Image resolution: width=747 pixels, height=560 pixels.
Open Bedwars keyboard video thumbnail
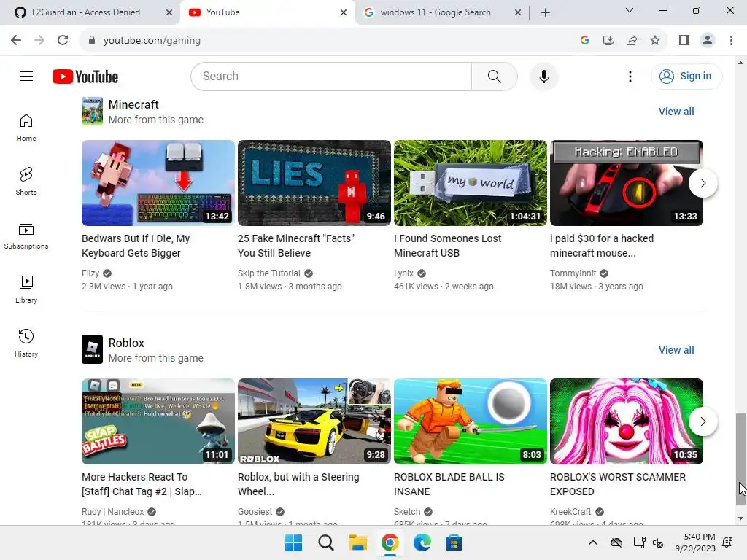pyautogui.click(x=158, y=183)
